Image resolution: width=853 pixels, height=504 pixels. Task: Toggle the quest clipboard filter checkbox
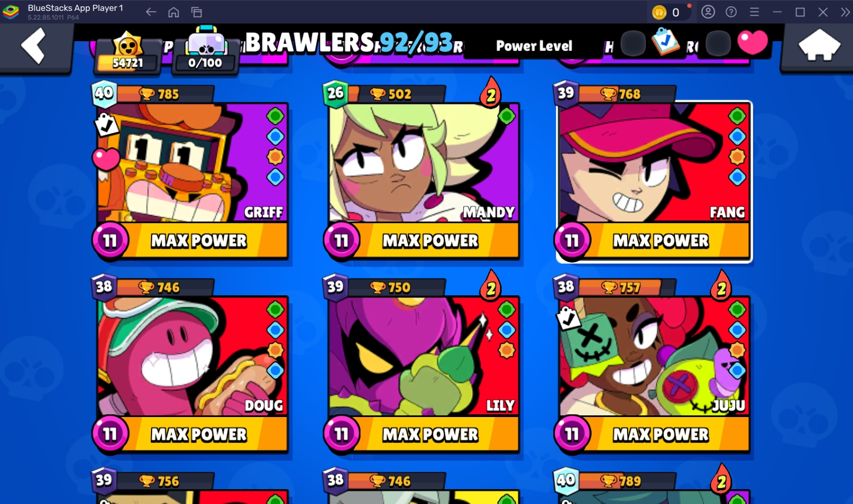(665, 42)
